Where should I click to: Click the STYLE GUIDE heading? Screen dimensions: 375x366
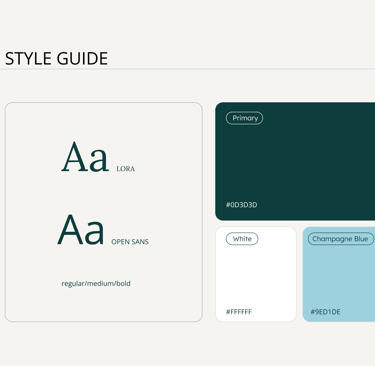tap(56, 58)
